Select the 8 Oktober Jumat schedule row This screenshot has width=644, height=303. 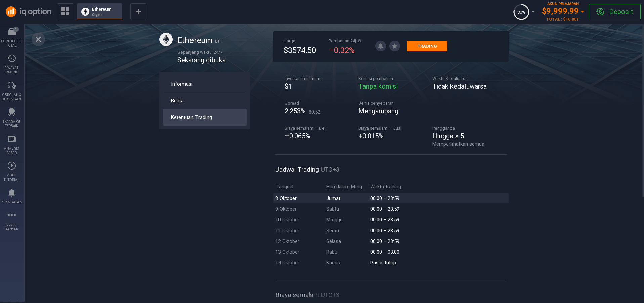pyautogui.click(x=391, y=198)
